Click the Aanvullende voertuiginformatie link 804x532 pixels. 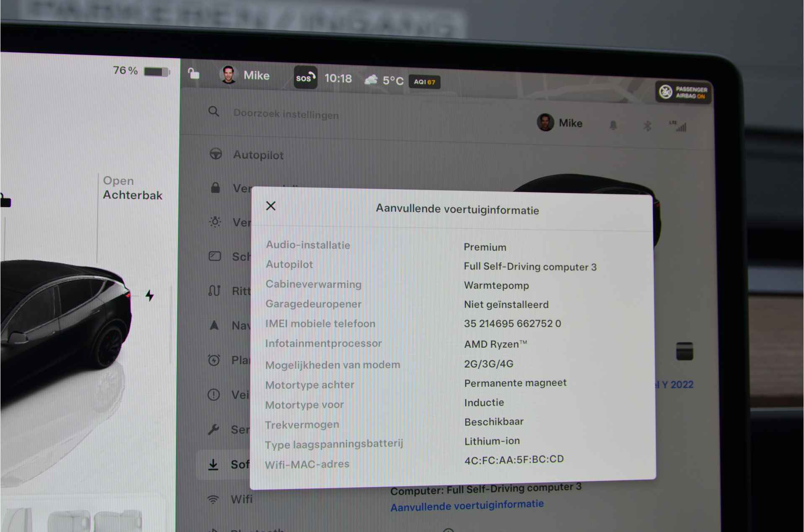pyautogui.click(x=467, y=505)
